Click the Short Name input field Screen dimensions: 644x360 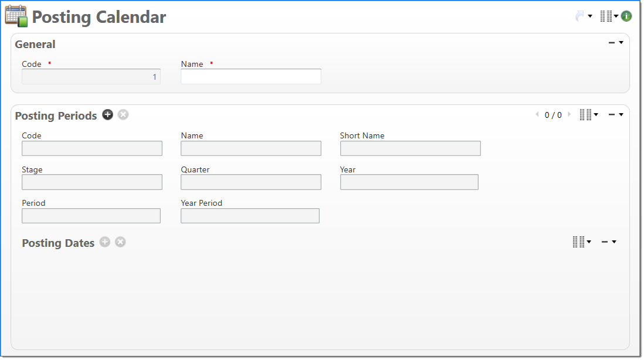[410, 148]
